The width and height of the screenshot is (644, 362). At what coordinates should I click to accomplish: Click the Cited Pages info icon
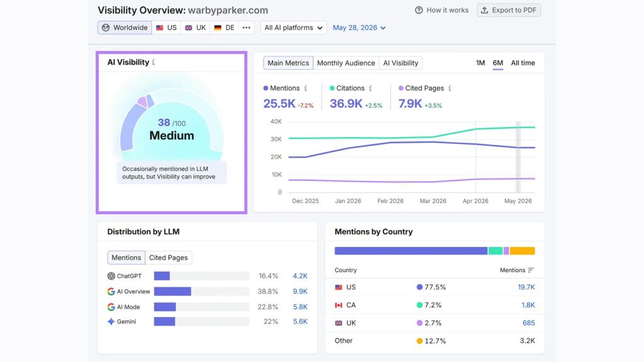click(450, 88)
